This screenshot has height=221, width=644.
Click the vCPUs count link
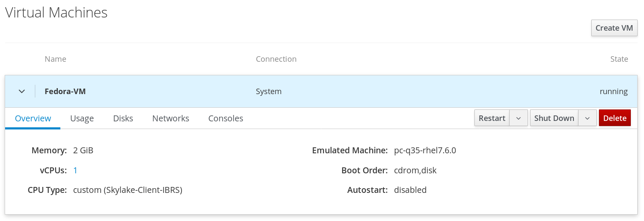click(75, 170)
